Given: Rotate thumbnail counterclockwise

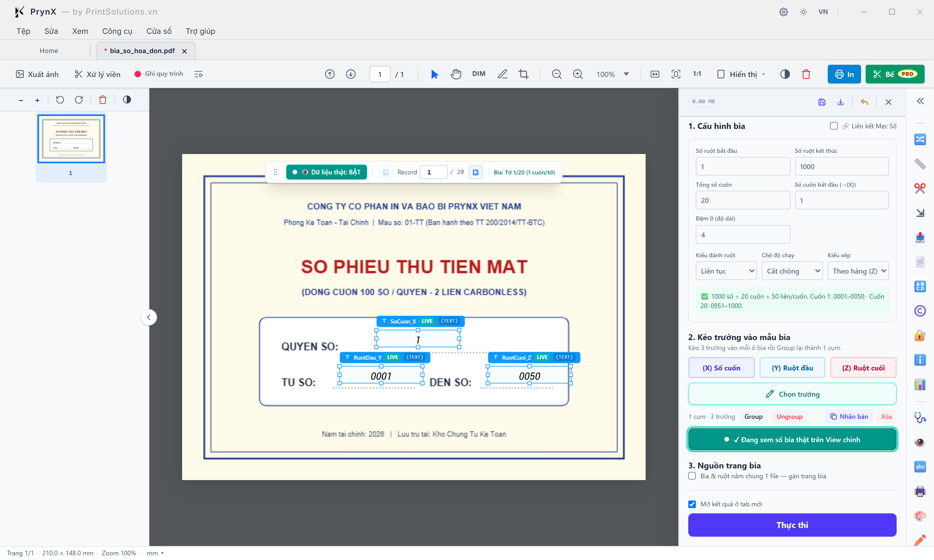Looking at the screenshot, I should click(x=60, y=100).
